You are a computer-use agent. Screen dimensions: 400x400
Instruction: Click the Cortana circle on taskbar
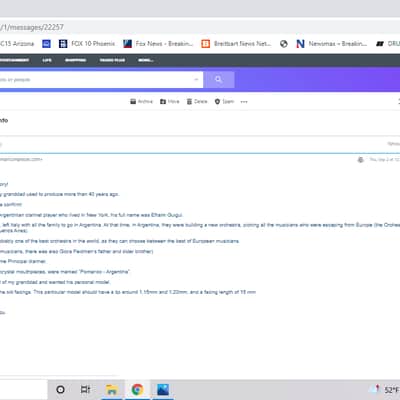(x=60, y=389)
